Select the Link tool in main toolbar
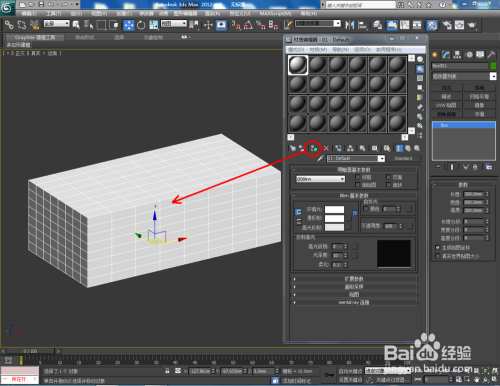This screenshot has height=386, width=500. 9,25
